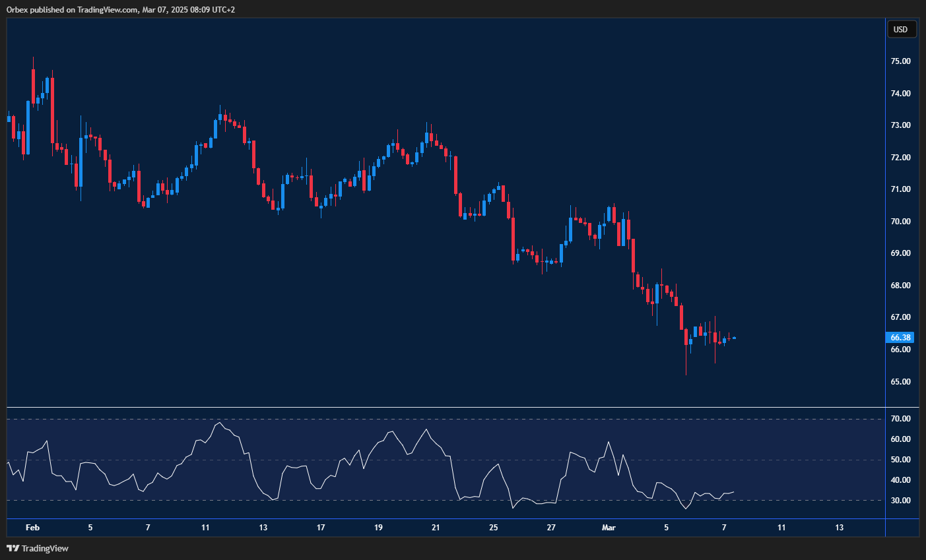Click the TradingView logo icon
The height and width of the screenshot is (560, 926).
(x=12, y=548)
